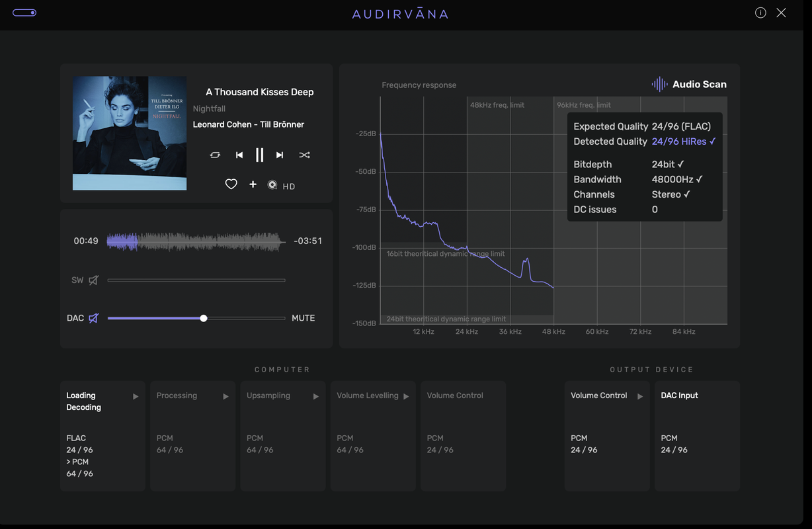Click the COMPUTER section heading
812x529 pixels.
click(x=282, y=370)
